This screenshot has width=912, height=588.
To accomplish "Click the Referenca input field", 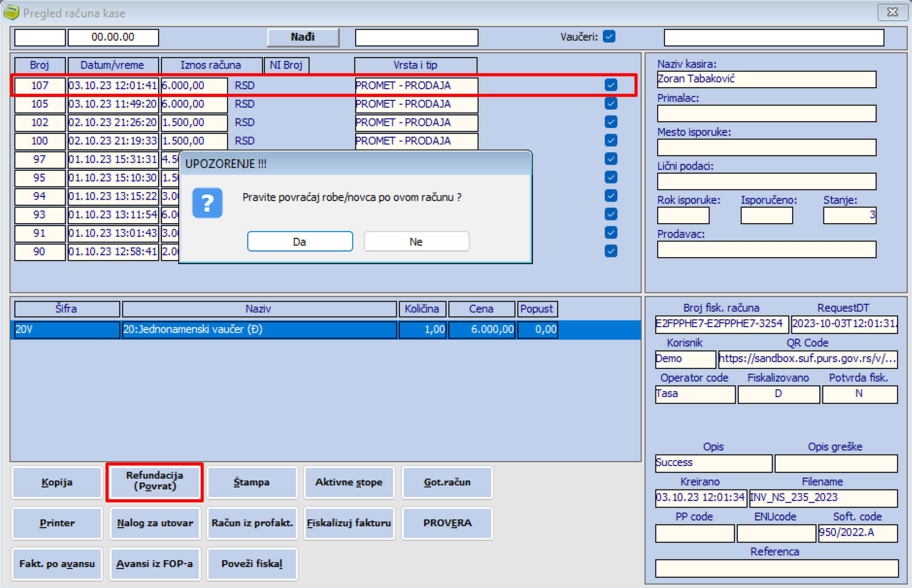I will pos(776,568).
